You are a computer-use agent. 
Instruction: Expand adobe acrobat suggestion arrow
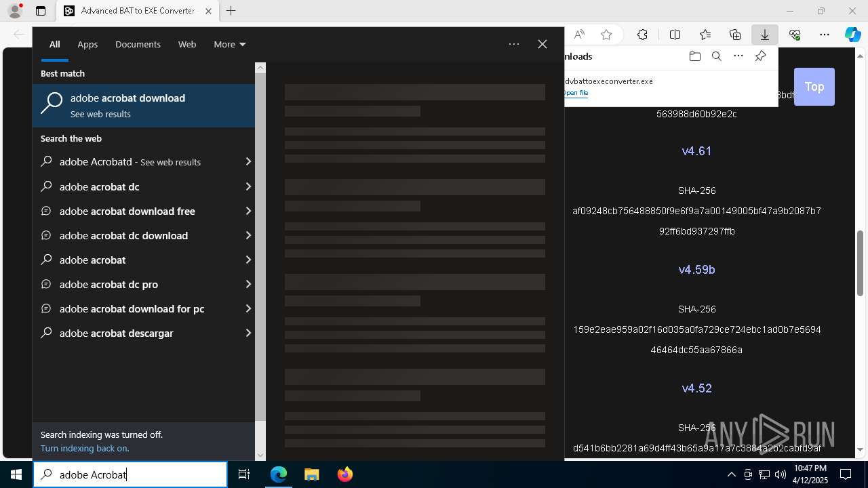click(248, 260)
